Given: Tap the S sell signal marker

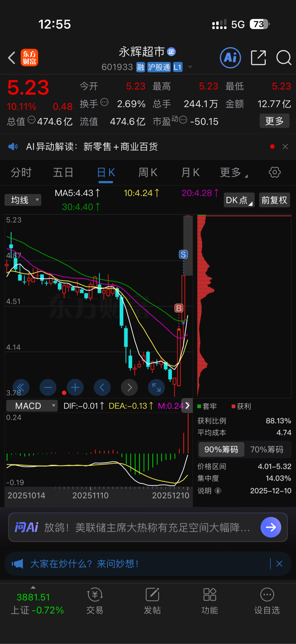Looking at the screenshot, I should (x=183, y=254).
